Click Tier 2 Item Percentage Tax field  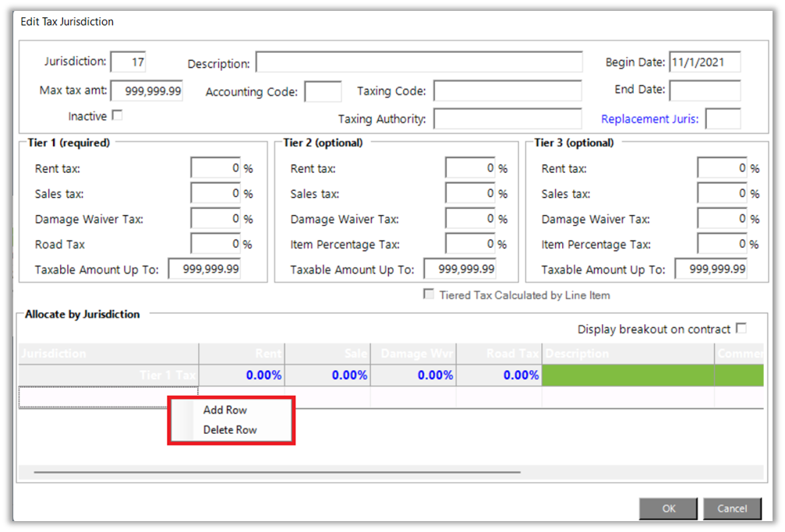click(470, 244)
